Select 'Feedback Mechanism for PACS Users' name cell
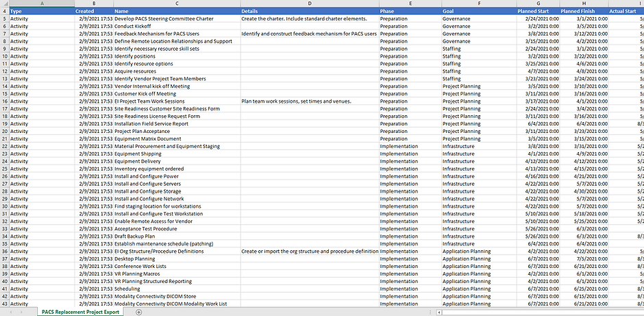 177,34
